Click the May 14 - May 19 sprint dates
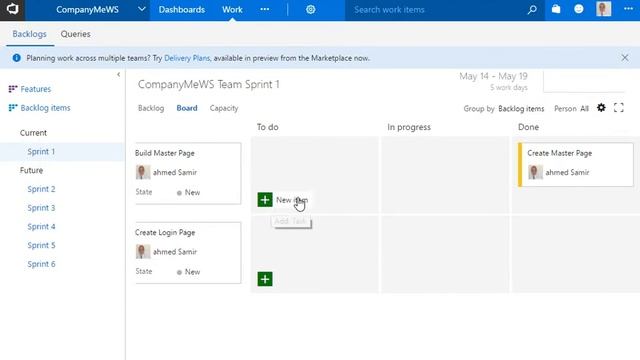The image size is (640, 360). [x=493, y=76]
